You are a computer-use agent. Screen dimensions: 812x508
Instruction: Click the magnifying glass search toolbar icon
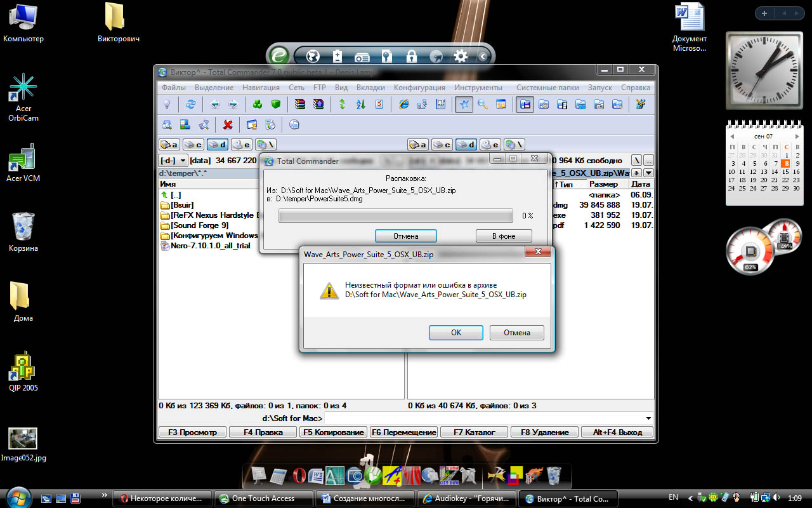483,105
